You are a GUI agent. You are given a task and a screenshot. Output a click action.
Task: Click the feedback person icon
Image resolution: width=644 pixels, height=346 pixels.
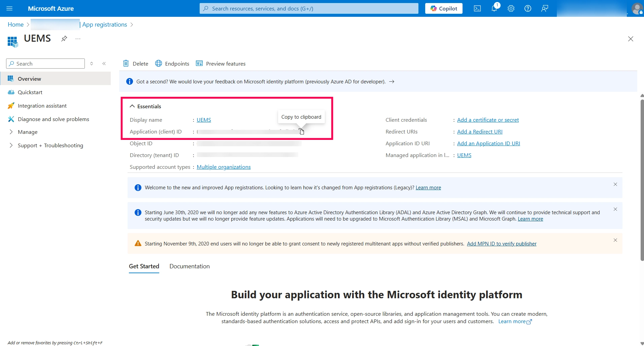[545, 8]
